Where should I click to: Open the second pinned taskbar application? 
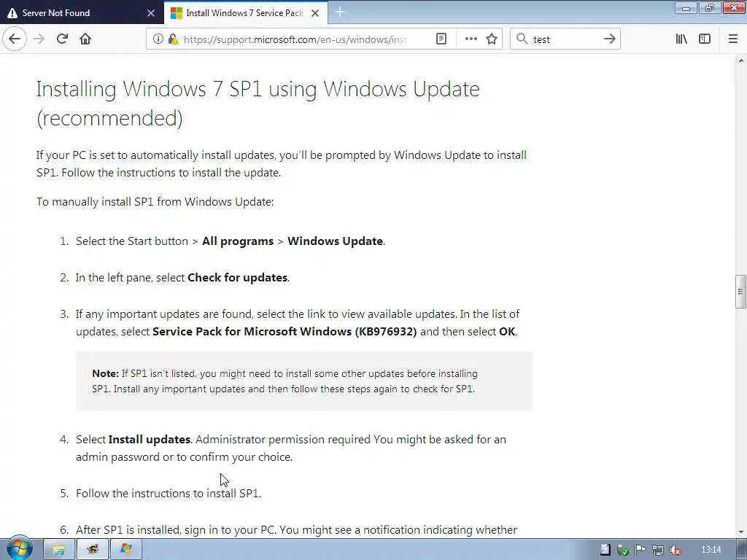93,550
